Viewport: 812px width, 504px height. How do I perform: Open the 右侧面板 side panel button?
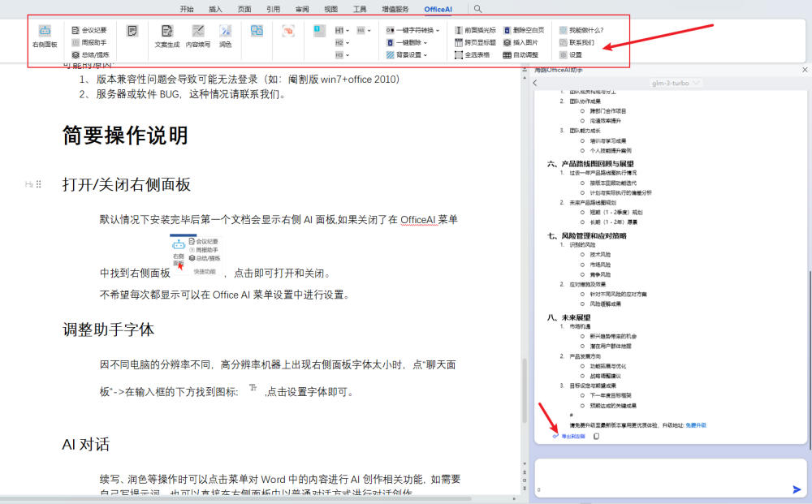pos(45,37)
